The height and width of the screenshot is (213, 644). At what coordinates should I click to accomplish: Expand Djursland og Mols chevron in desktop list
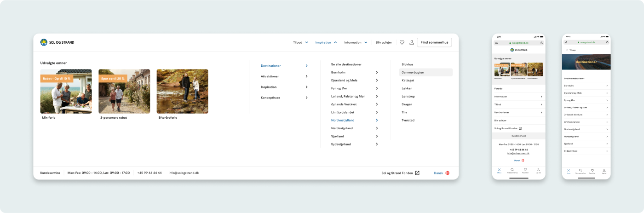coord(377,81)
